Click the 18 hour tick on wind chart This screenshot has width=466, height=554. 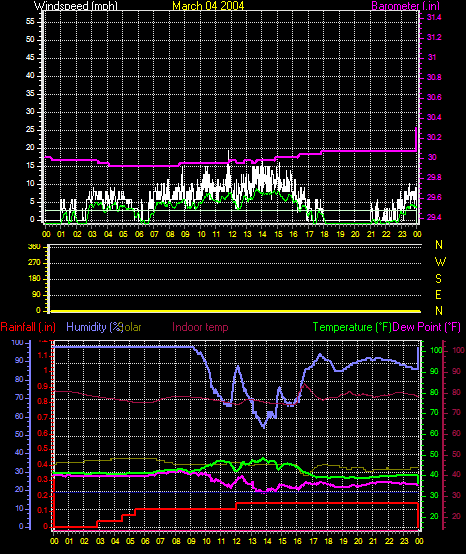(324, 234)
